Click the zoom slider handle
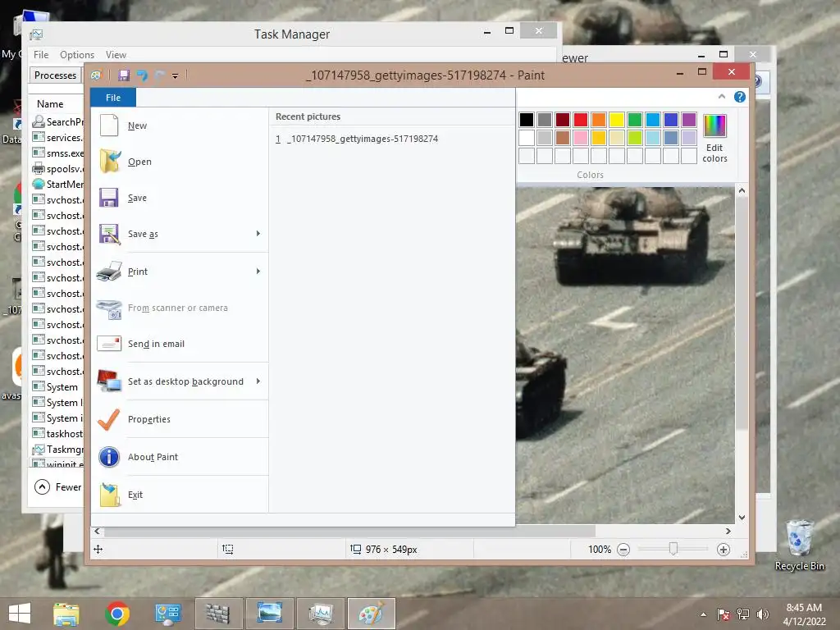 click(673, 549)
